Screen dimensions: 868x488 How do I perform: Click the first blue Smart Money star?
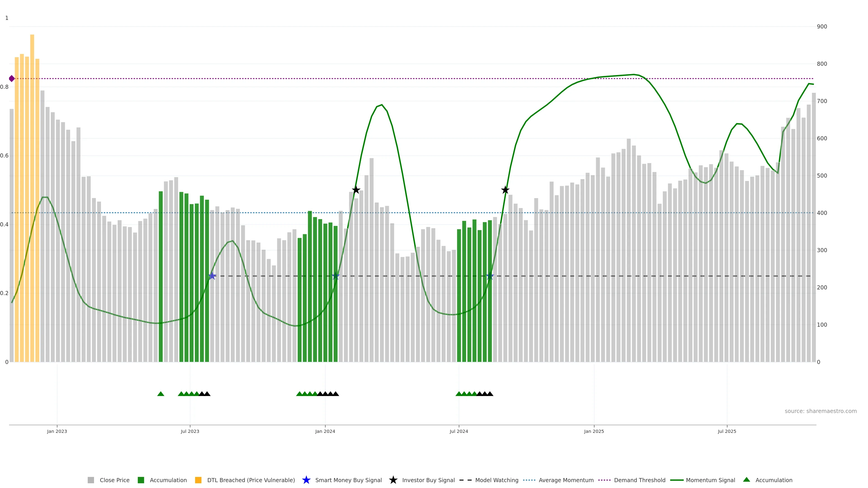pos(212,276)
